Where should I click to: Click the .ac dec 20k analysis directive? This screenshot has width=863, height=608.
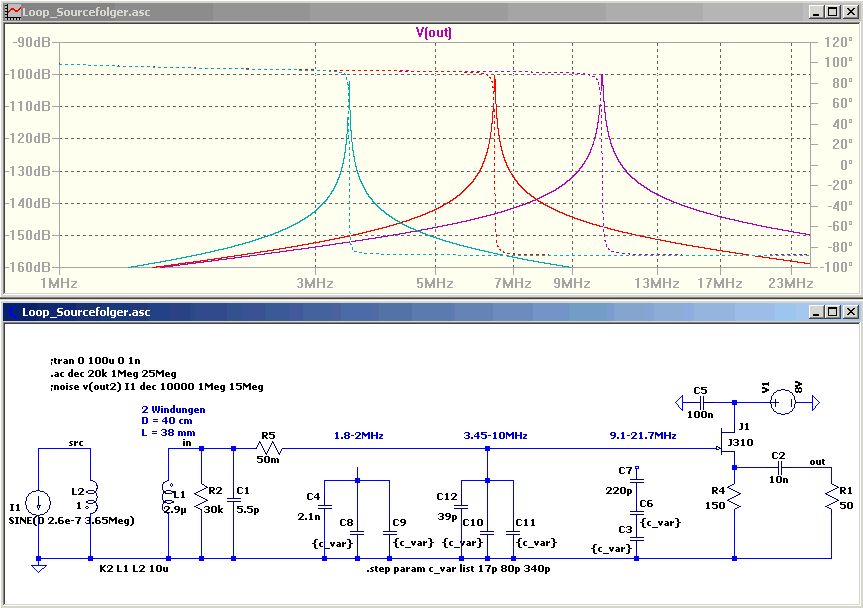tap(100, 372)
